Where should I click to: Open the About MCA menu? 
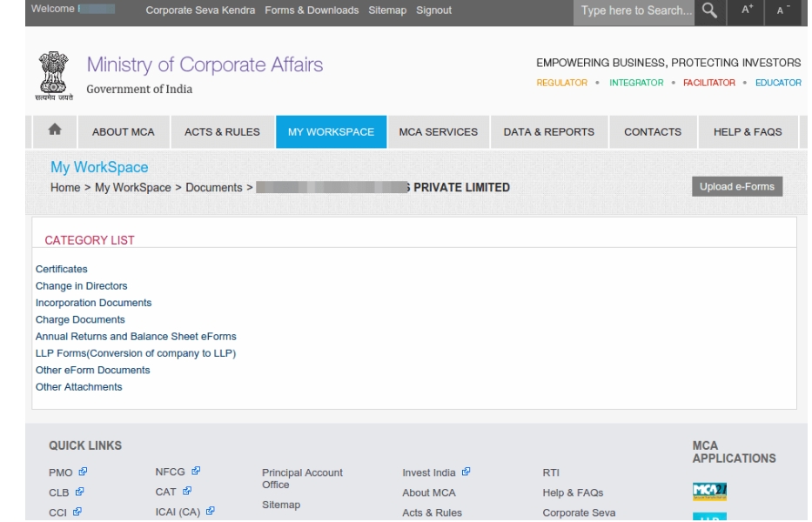click(124, 131)
